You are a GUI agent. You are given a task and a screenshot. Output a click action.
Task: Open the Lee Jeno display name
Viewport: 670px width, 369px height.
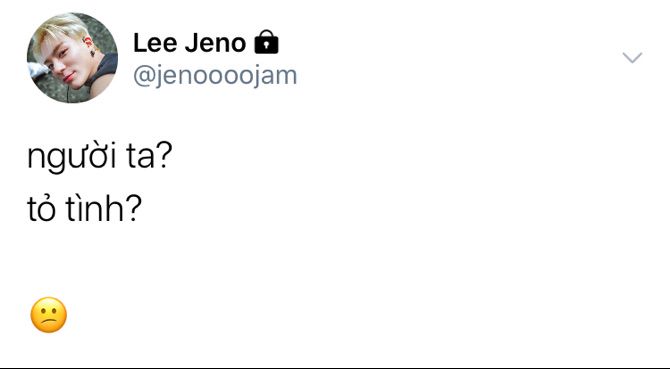click(x=189, y=43)
